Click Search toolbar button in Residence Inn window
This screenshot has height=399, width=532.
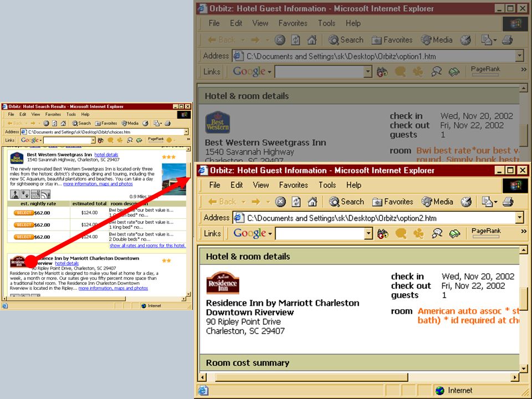click(346, 202)
